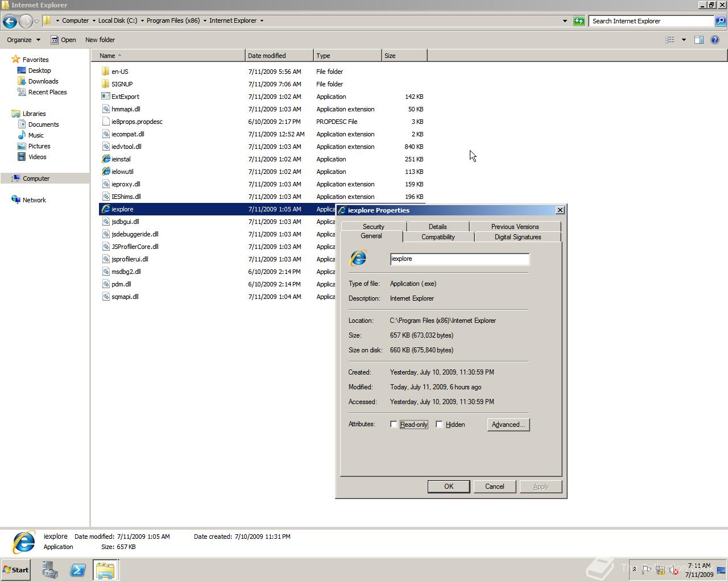Click the iexplore icon in file list
This screenshot has height=582, width=728.
(106, 209)
